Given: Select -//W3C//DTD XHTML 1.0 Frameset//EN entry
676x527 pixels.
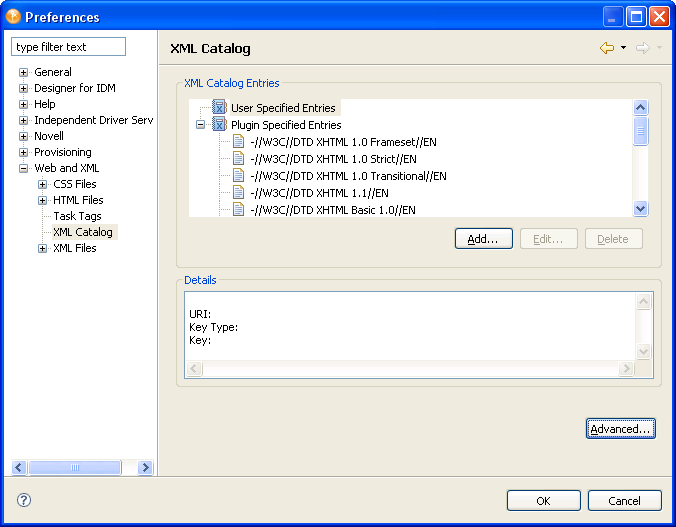Looking at the screenshot, I should click(x=343, y=142).
